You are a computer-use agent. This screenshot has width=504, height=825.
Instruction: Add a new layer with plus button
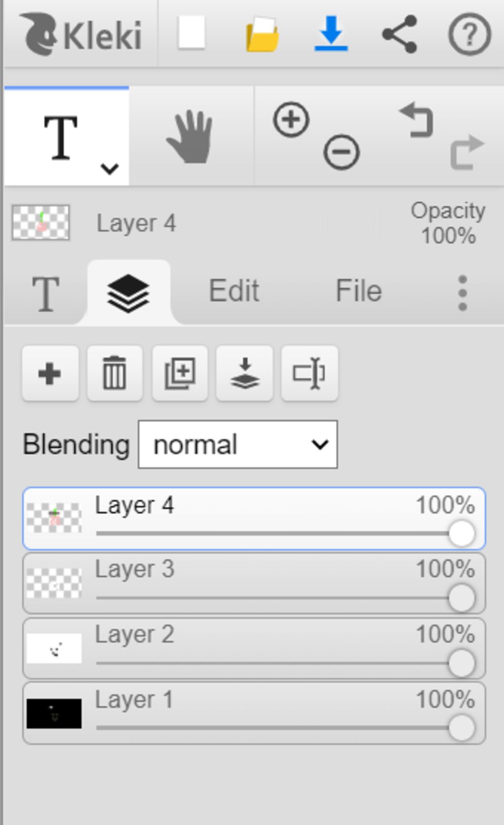[50, 373]
